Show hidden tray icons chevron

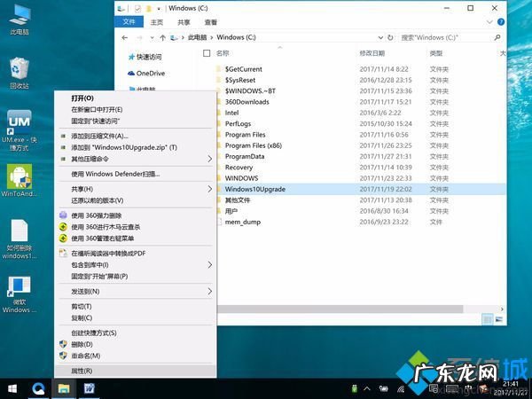click(x=367, y=388)
